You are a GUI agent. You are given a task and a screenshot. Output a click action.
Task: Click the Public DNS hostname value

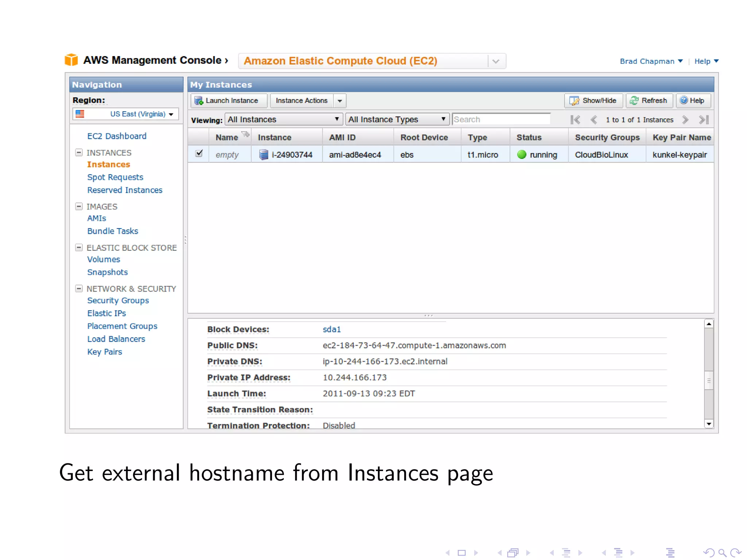click(414, 345)
